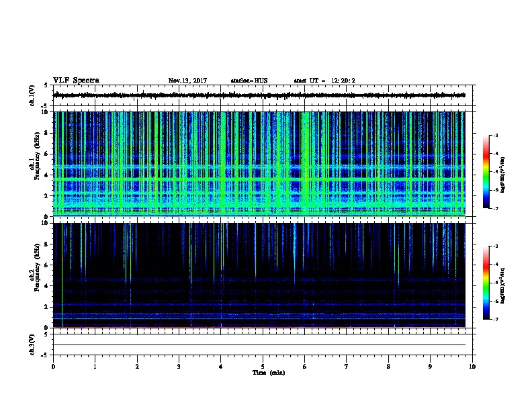
Task: Select the date text "Nov.13, 2017"
Action: [187, 81]
